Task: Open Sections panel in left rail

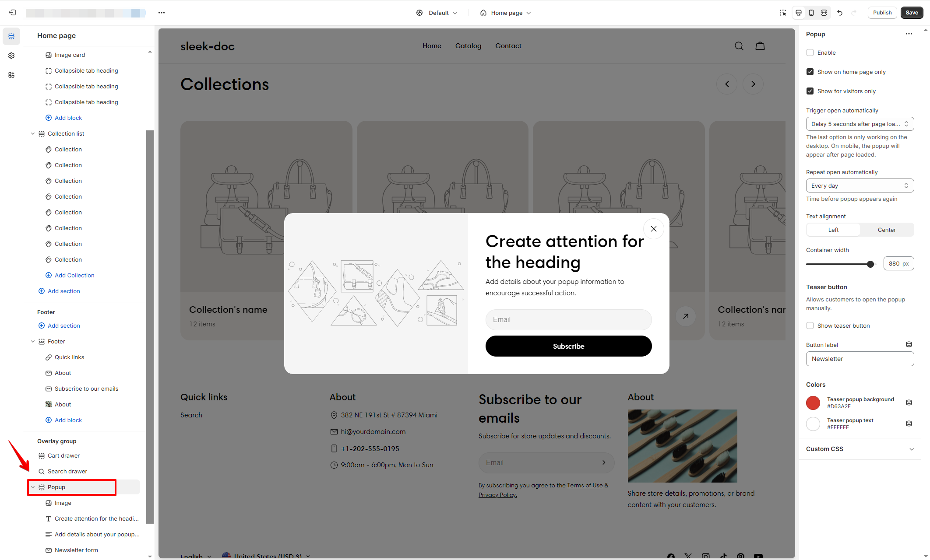Action: tap(11, 36)
